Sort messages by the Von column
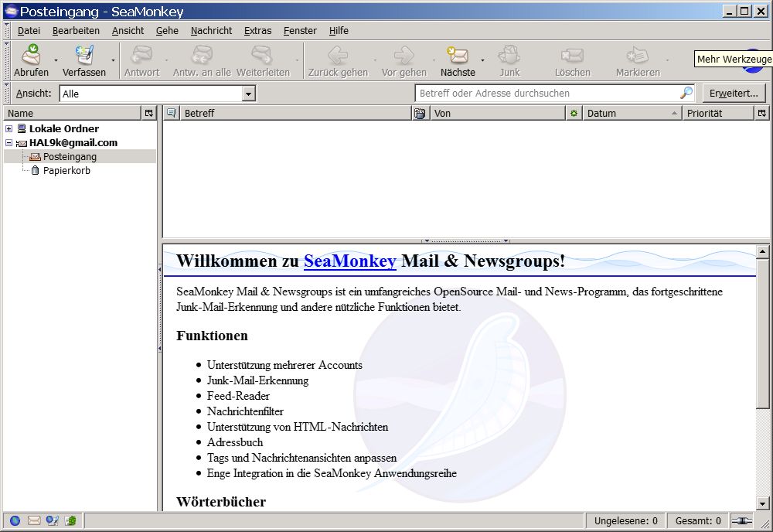 pyautogui.click(x=497, y=114)
